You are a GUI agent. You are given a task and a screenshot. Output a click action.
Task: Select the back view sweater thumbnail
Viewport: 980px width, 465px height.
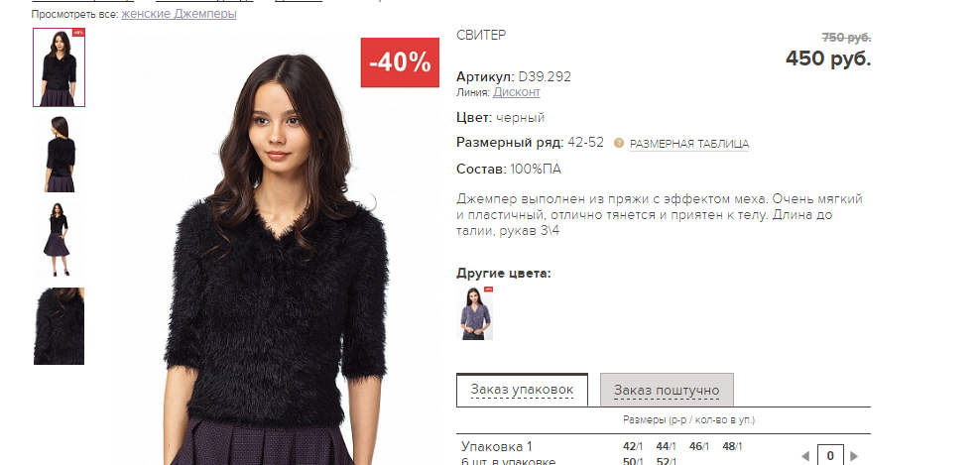coord(59,154)
